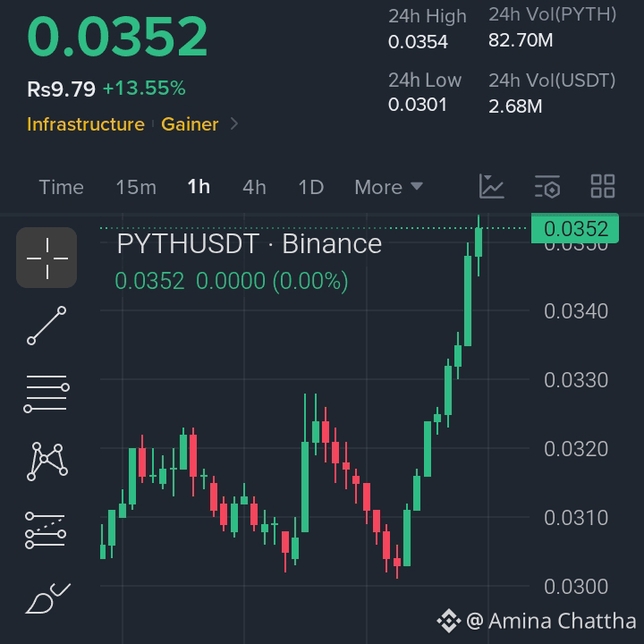The width and height of the screenshot is (644, 644).
Task: Open the chart indicators icon
Action: pos(491,186)
